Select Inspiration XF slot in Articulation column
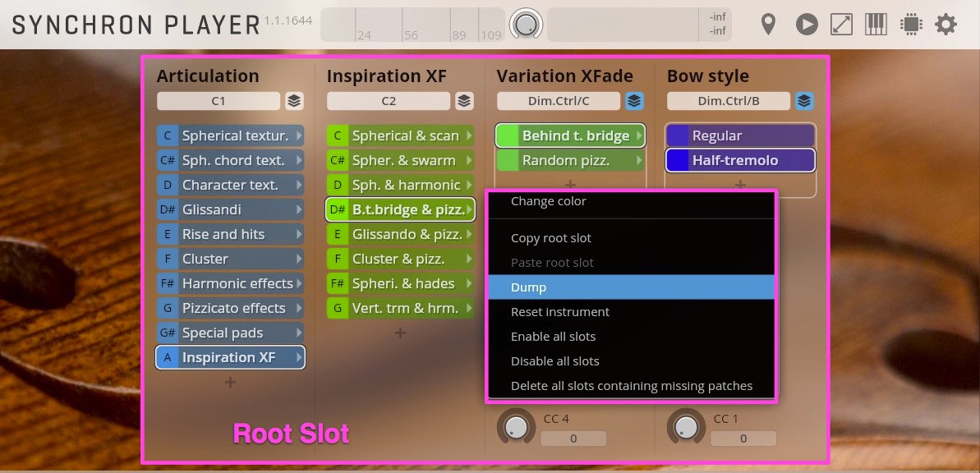The width and height of the screenshot is (980, 473). (x=231, y=357)
